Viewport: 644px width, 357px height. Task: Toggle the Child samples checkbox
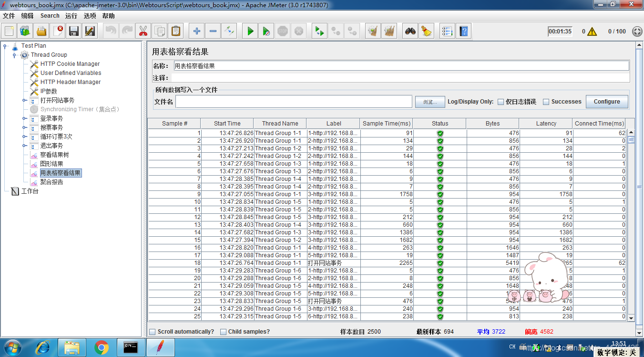click(x=223, y=332)
